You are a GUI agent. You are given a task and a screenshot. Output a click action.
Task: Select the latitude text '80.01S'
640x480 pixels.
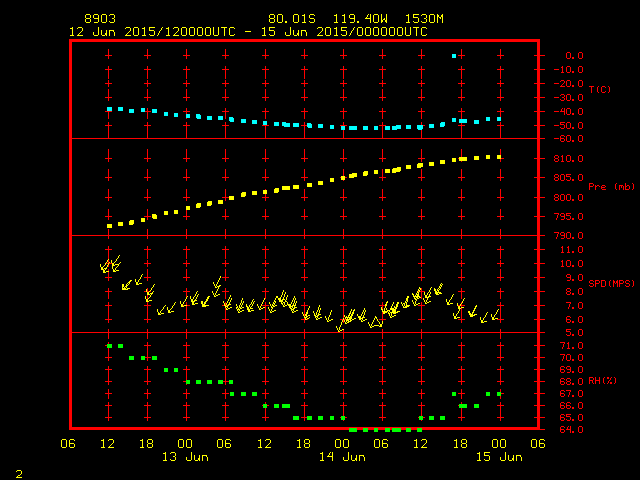[291, 19]
